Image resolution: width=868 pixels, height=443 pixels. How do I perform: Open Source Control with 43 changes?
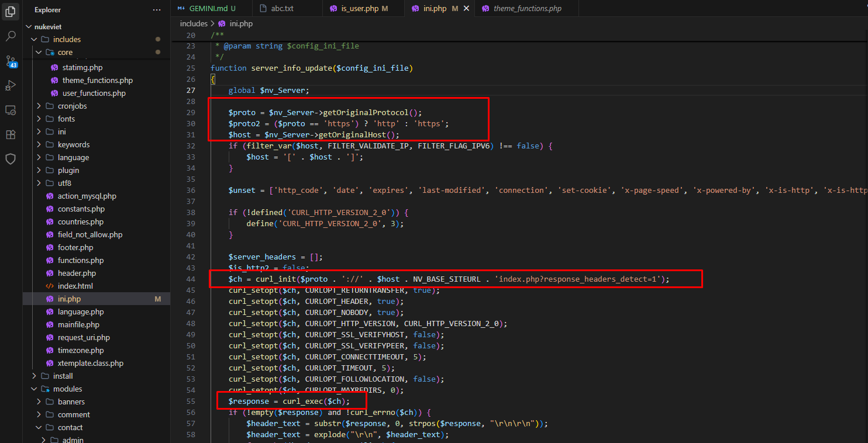tap(11, 61)
